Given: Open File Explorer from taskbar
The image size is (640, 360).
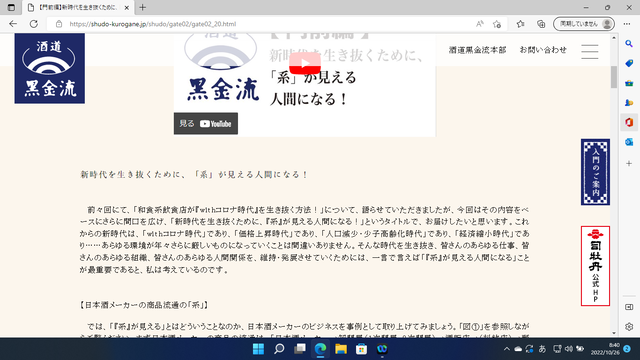Looking at the screenshot, I should [341, 349].
